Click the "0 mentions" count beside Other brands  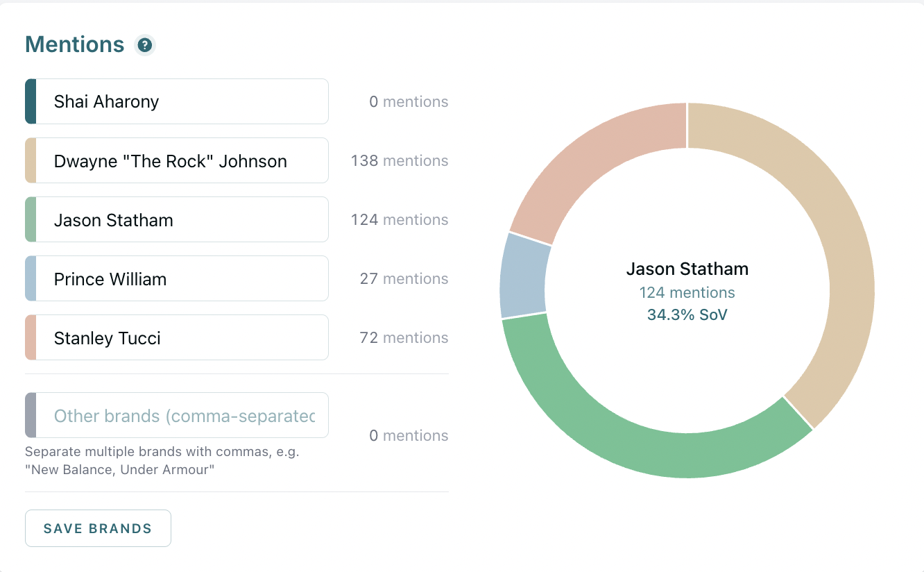pyautogui.click(x=409, y=435)
